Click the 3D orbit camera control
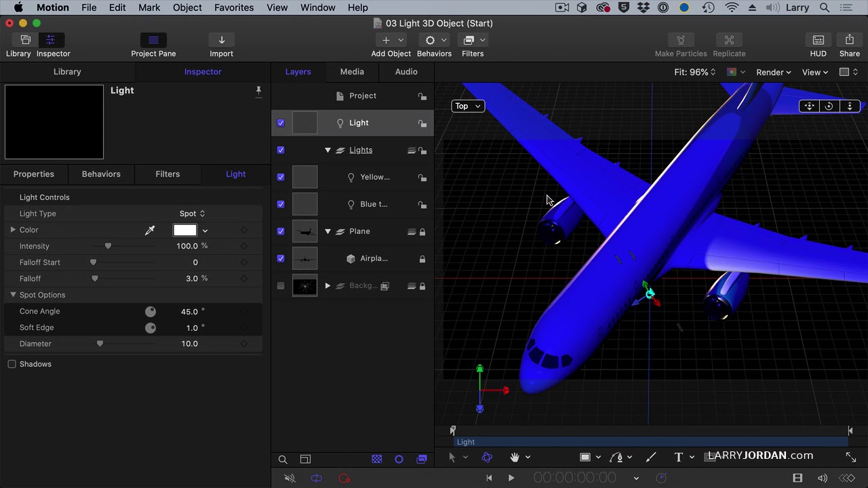 [x=829, y=106]
